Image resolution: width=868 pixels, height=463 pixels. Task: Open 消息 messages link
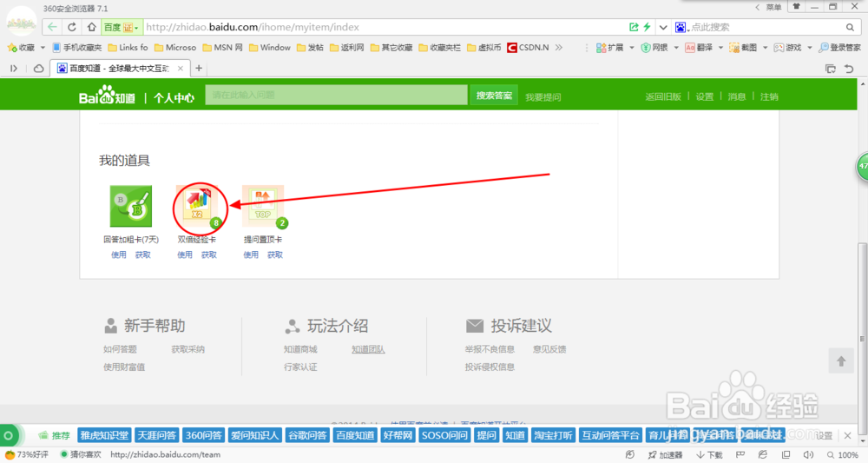737,97
